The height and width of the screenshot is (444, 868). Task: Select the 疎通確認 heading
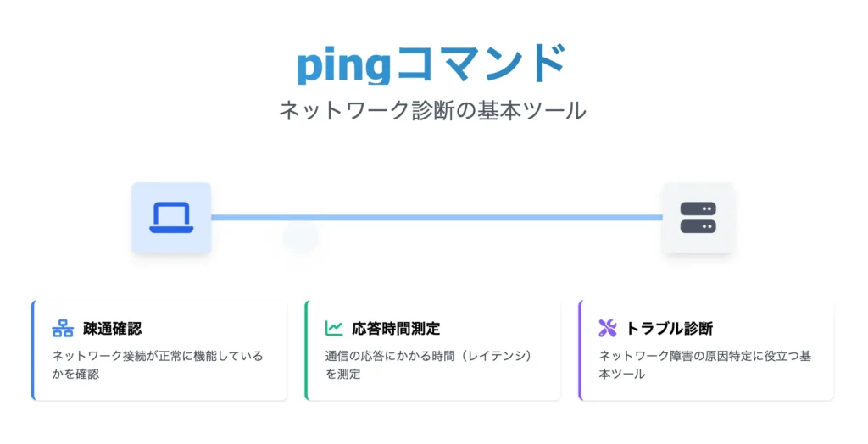pyautogui.click(x=113, y=328)
